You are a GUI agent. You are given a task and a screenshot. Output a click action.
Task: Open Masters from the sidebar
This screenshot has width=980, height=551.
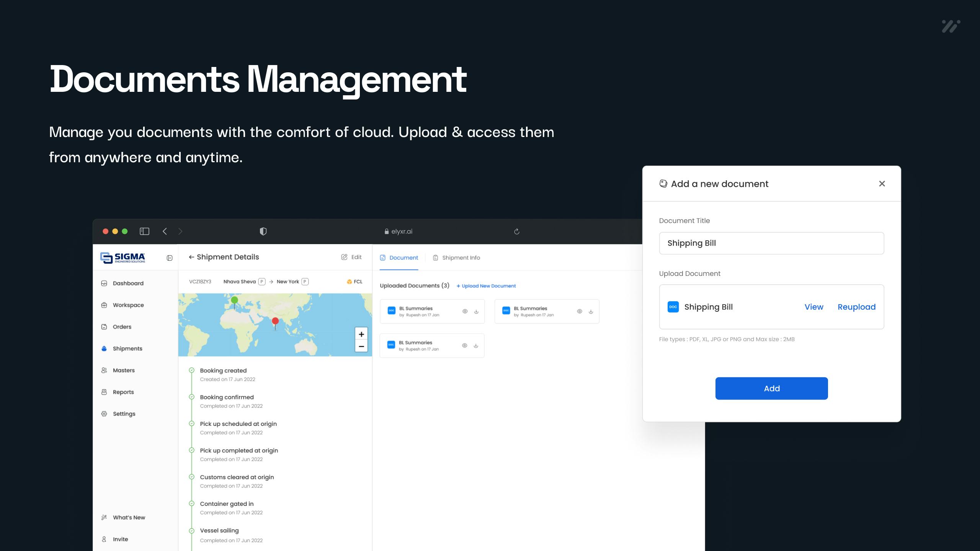[123, 370]
